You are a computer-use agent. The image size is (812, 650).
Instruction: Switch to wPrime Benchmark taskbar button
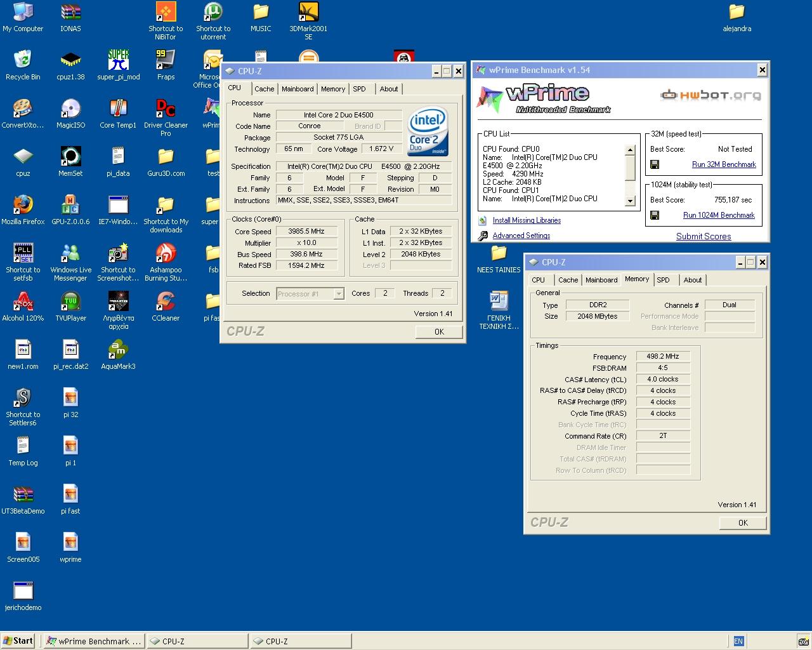click(x=94, y=641)
